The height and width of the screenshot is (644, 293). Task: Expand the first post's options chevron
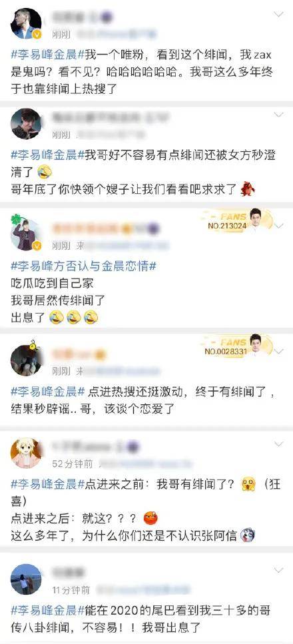(279, 15)
